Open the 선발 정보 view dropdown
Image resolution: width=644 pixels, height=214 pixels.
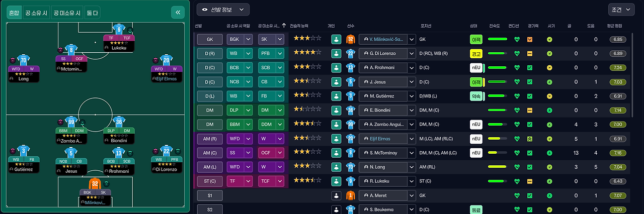223,10
